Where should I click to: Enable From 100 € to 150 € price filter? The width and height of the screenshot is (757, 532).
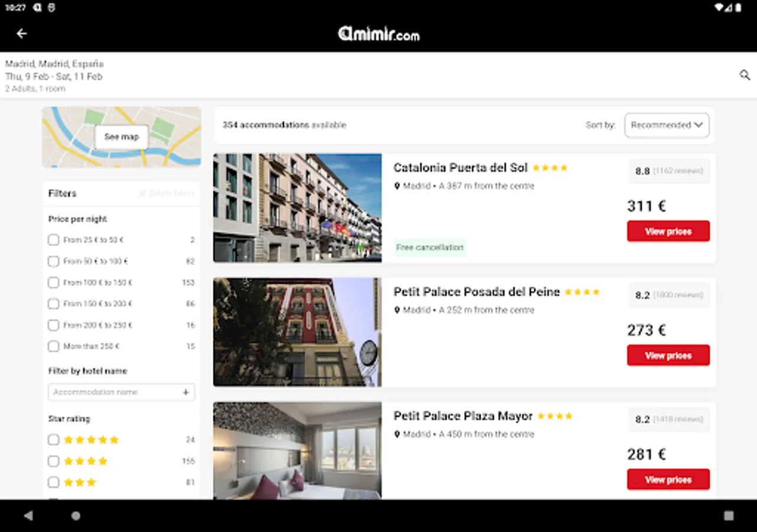pos(53,283)
